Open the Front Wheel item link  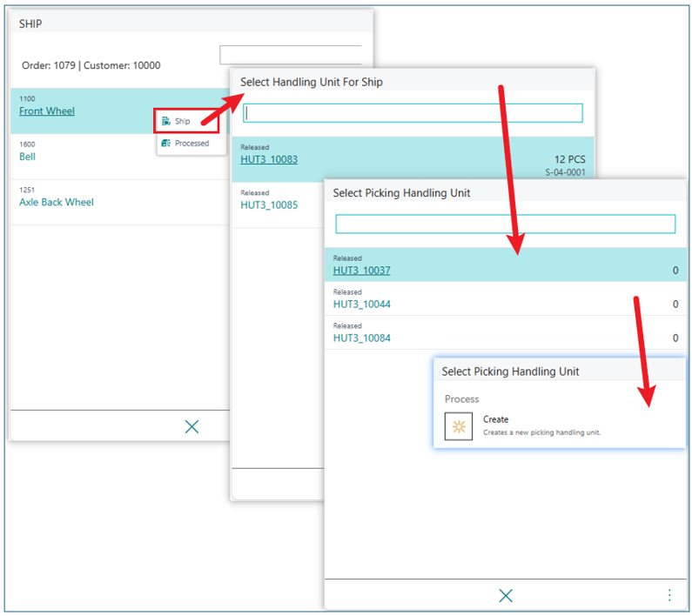click(47, 111)
